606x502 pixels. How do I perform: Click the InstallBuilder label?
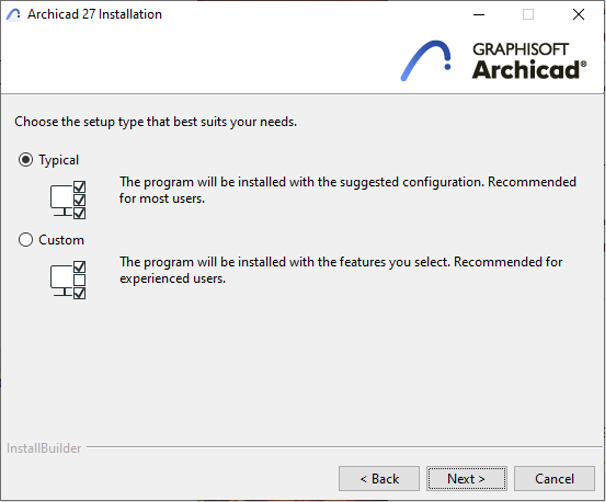pyautogui.click(x=44, y=448)
